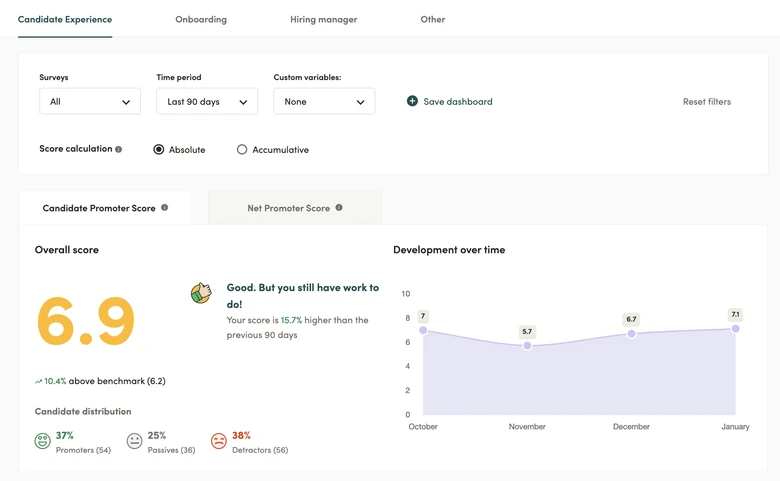Click info icon on Candidate Promoter Score tab
780x481 pixels.
click(165, 208)
